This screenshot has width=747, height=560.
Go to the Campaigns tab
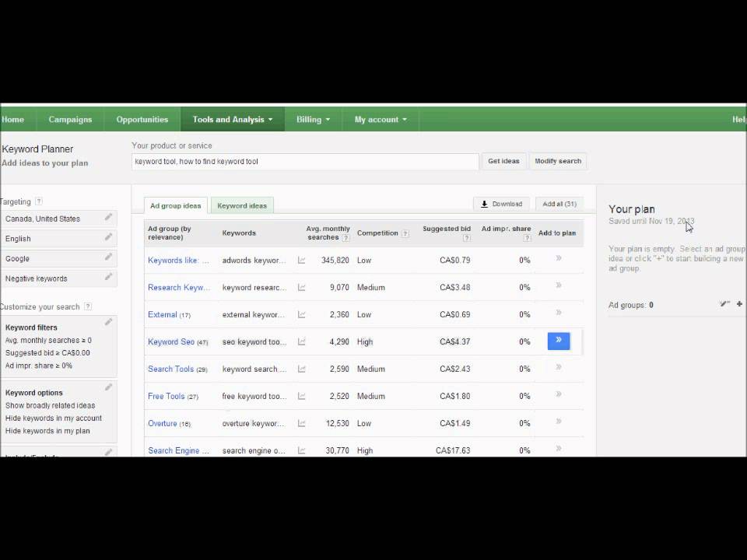click(x=70, y=119)
